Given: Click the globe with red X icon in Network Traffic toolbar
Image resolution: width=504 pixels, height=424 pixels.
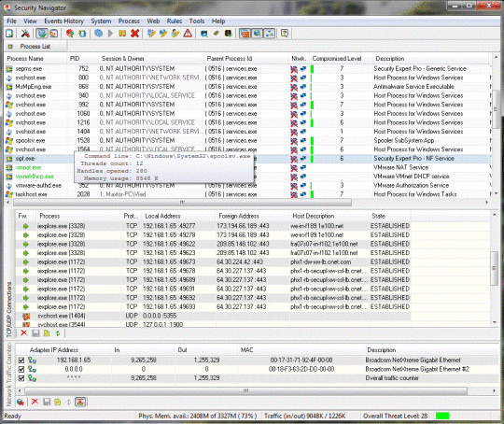Looking at the screenshot, I should [21, 402].
